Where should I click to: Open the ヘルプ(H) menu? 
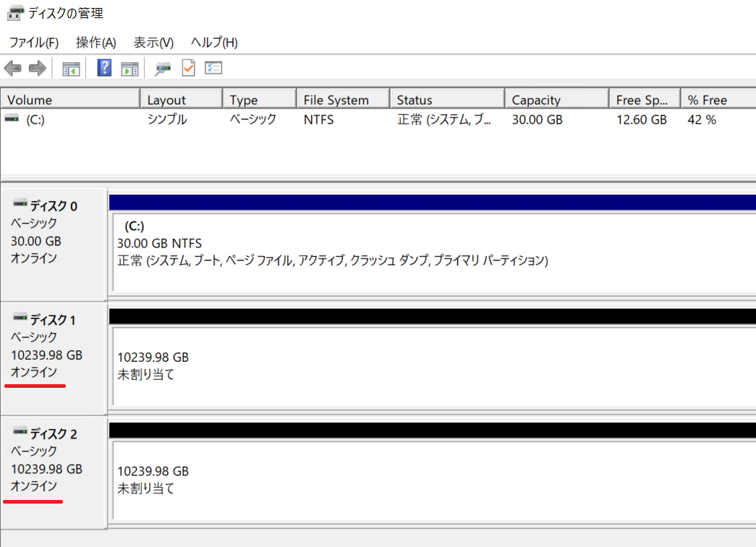click(x=214, y=43)
